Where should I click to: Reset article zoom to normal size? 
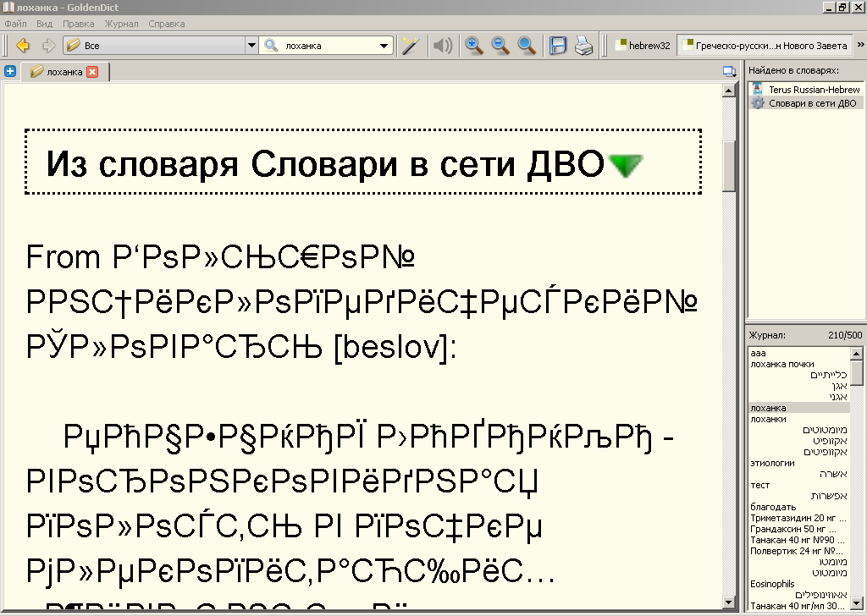point(527,46)
